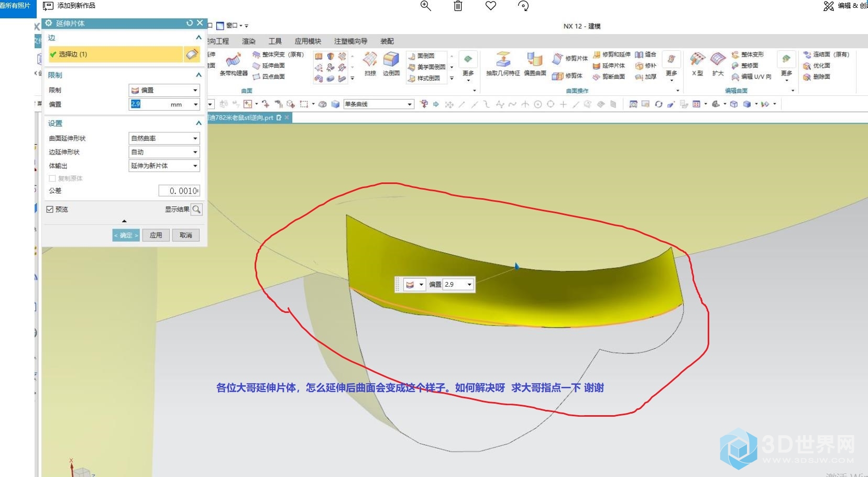
Task: Open the 条带构建器 ribbon builder tool
Action: point(233,64)
